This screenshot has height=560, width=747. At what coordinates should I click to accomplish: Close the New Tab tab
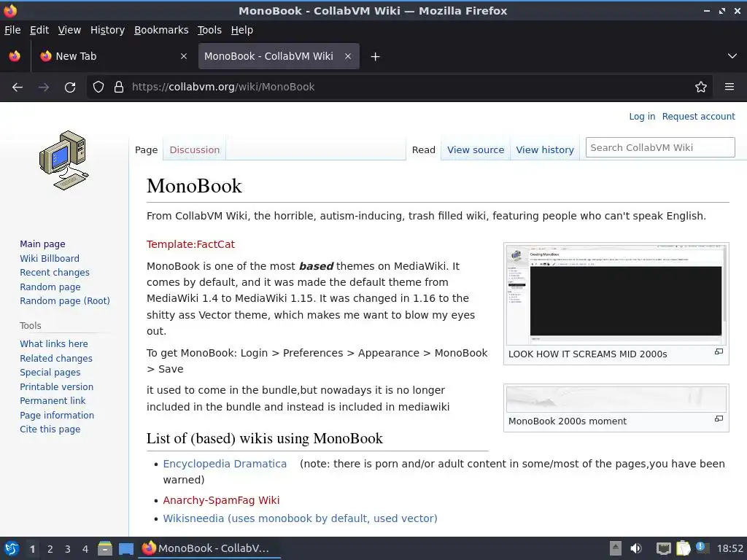[x=183, y=56]
